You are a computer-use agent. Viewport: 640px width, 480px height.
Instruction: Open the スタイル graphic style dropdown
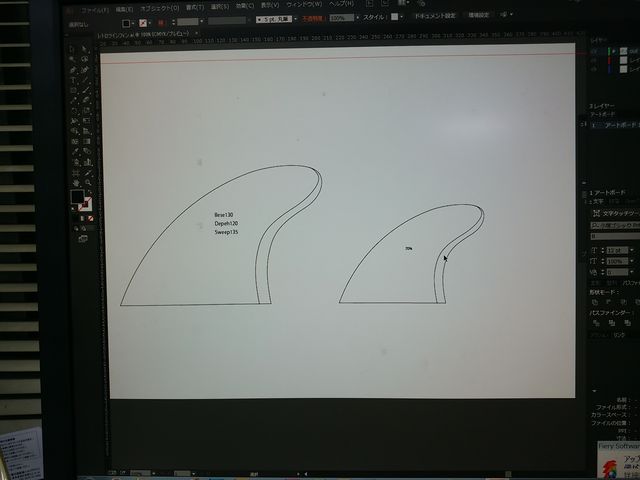point(402,17)
